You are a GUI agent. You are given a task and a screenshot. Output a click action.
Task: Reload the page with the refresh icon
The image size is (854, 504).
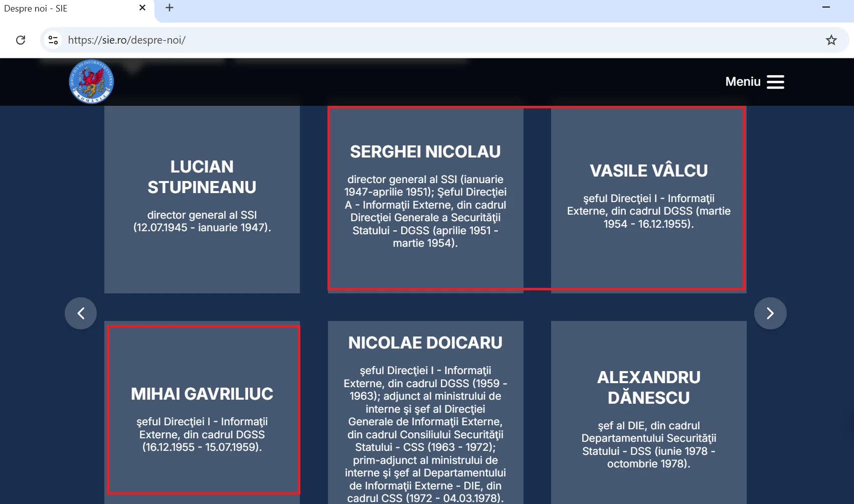pos(21,40)
